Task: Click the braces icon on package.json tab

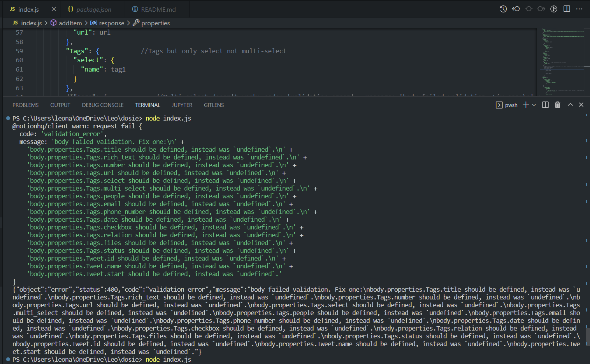Action: (70, 9)
